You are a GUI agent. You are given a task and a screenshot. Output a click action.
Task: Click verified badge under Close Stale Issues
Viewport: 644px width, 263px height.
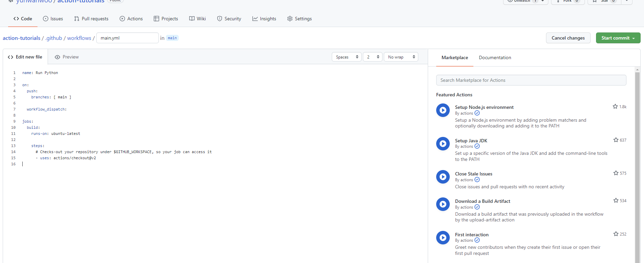(477, 180)
